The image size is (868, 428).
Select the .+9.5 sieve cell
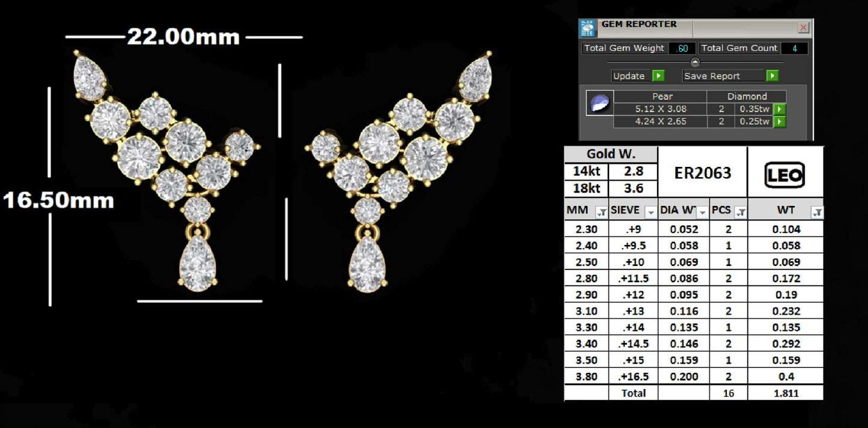pos(634,245)
